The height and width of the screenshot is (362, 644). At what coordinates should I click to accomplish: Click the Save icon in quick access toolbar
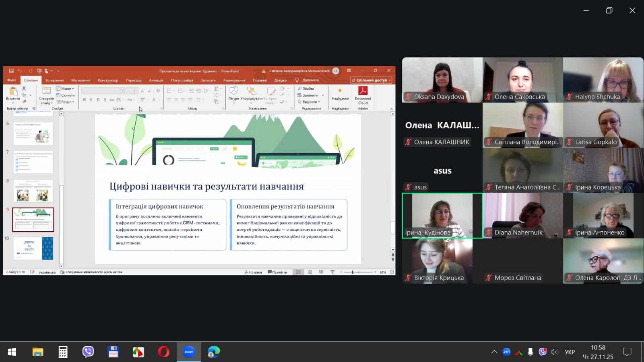click(11, 71)
